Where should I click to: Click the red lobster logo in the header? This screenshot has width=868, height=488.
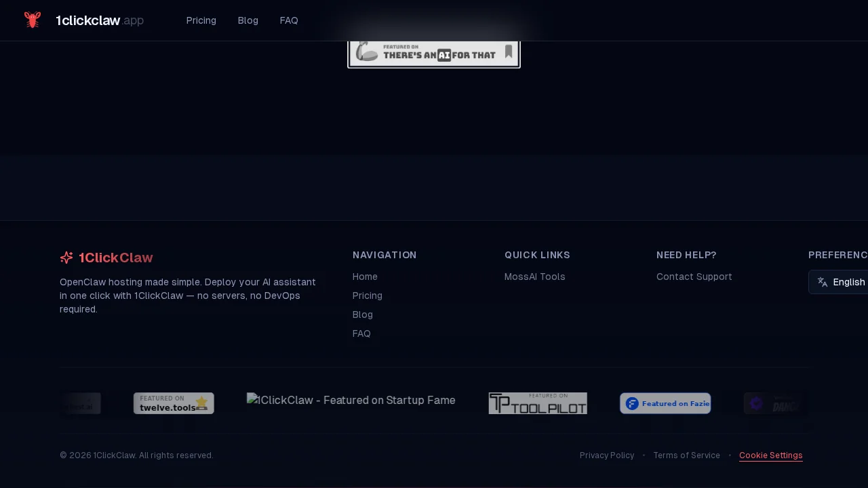(32, 20)
